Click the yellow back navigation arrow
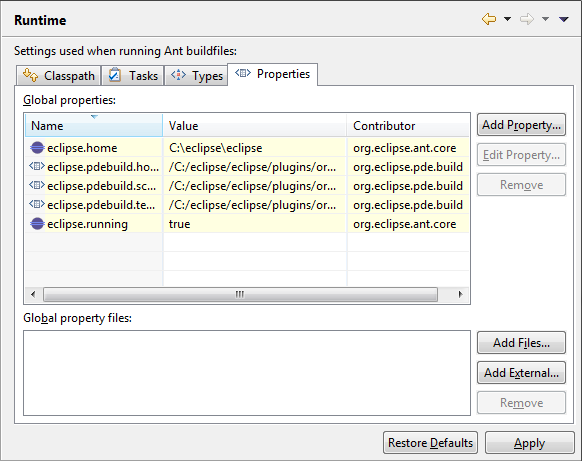Screen dimensions: 582x461 tap(489, 19)
